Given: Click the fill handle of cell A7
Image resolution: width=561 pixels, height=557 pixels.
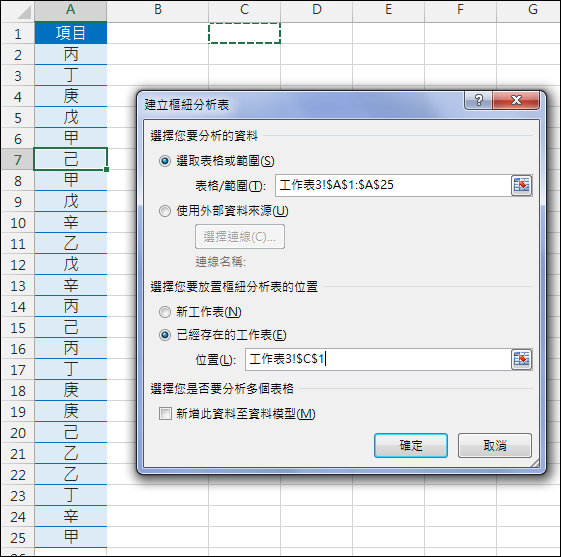Looking at the screenshot, I should pyautogui.click(x=107, y=170).
